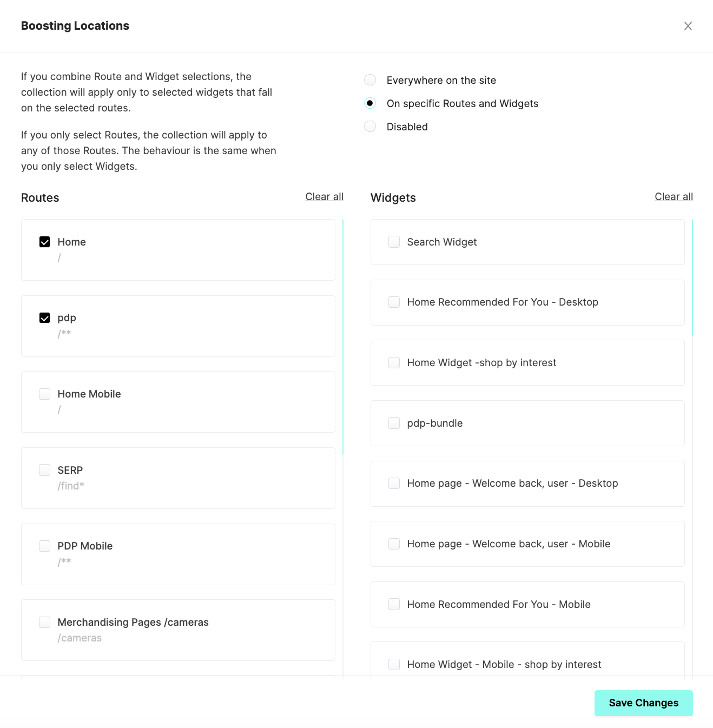713x728 pixels.
Task: Clear all selected Widgets
Action: click(674, 197)
